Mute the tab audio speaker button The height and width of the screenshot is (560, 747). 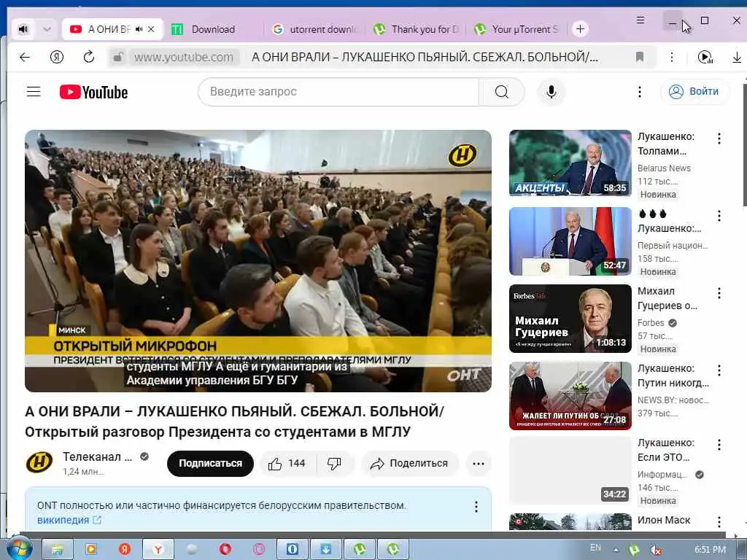pyautogui.click(x=23, y=29)
